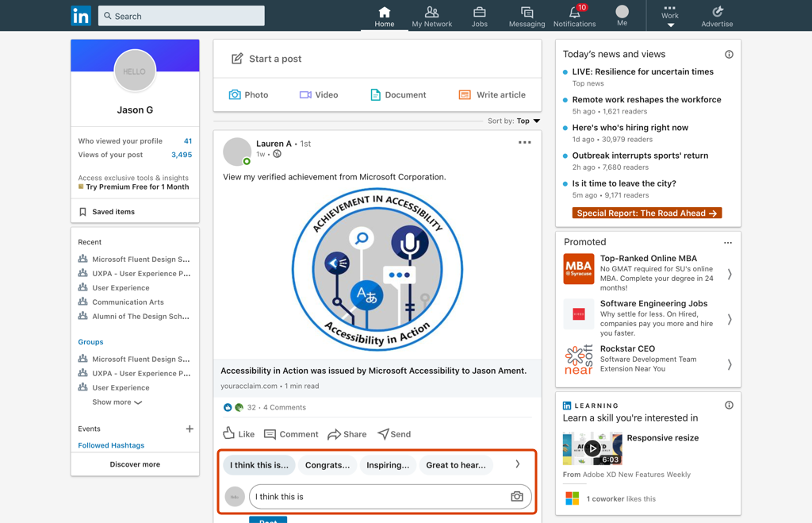Add event with the plus icon
Viewport: 812px width, 523px height.
(x=190, y=429)
